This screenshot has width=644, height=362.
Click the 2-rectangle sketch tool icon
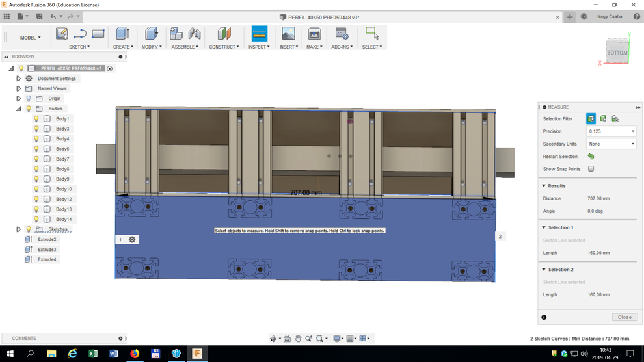coord(98,34)
